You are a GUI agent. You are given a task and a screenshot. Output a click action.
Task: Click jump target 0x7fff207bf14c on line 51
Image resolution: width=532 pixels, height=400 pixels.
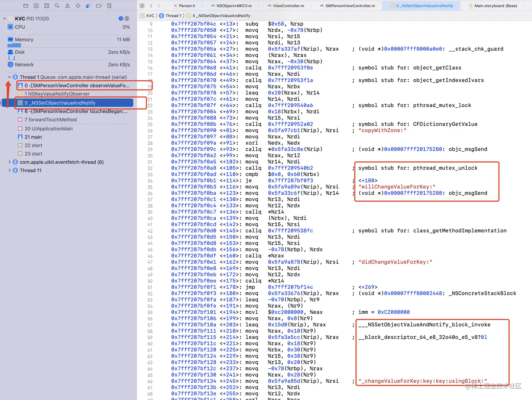point(290,287)
